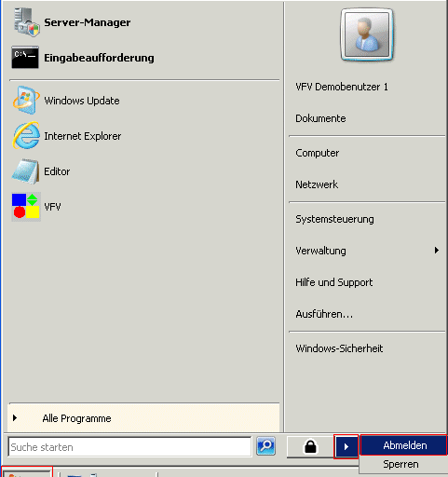The width and height of the screenshot is (448, 477).
Task: Click the user account picture
Action: coord(367,34)
